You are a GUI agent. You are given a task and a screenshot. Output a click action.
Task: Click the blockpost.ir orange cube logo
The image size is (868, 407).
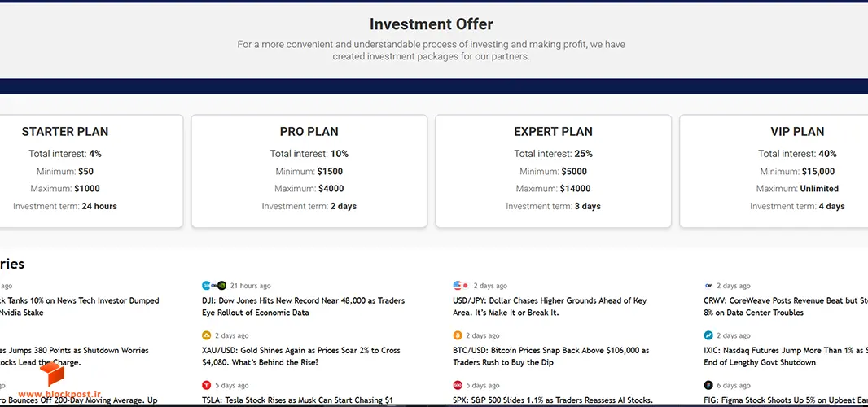click(x=52, y=374)
